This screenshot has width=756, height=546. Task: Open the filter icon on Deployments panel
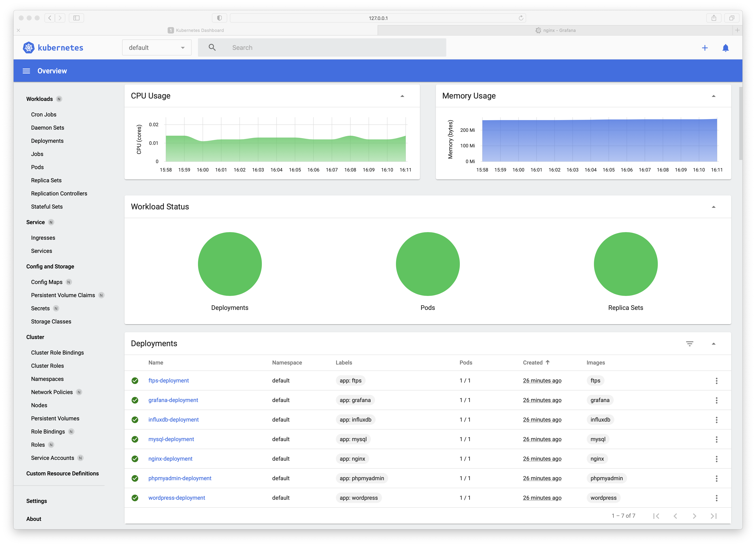pos(690,343)
